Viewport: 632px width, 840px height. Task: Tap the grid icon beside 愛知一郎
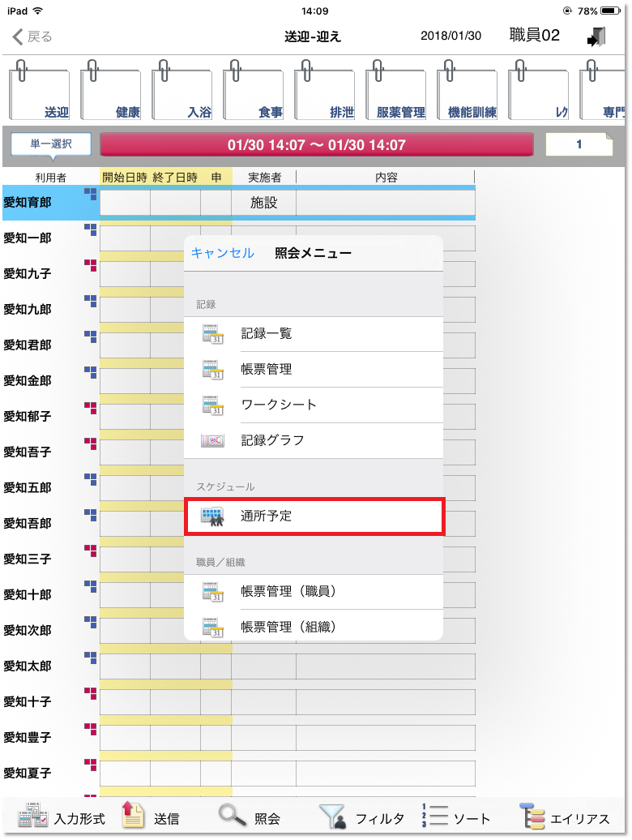[90, 230]
